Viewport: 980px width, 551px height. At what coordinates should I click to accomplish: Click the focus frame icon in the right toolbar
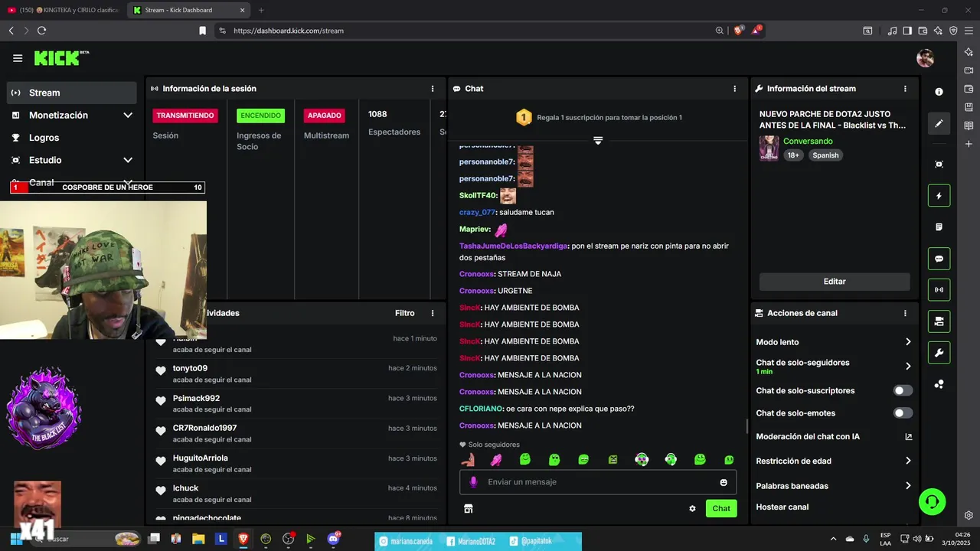[x=939, y=165]
